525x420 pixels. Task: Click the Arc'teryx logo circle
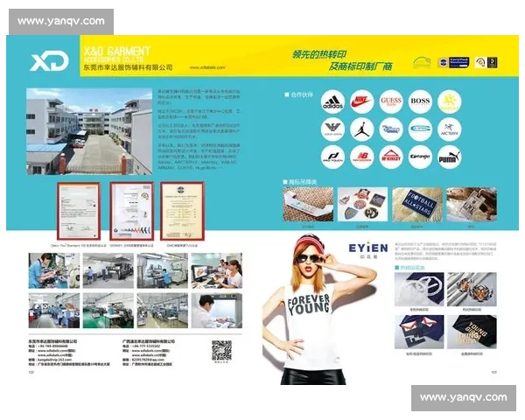[449, 129]
